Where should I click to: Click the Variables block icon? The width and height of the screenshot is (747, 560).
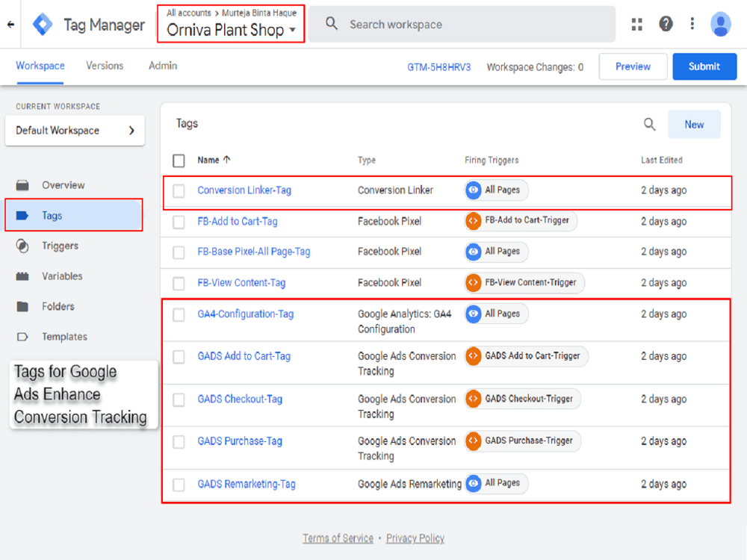point(22,276)
